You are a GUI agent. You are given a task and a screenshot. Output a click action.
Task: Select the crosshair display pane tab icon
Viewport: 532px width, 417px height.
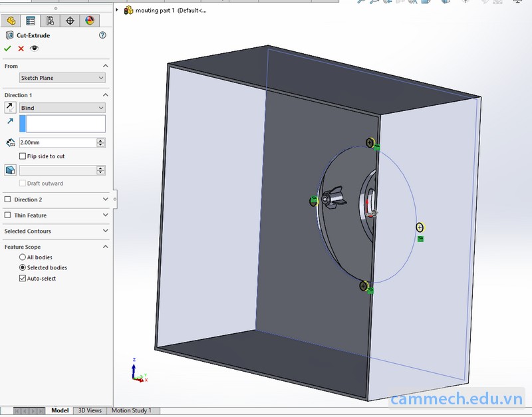coord(69,21)
